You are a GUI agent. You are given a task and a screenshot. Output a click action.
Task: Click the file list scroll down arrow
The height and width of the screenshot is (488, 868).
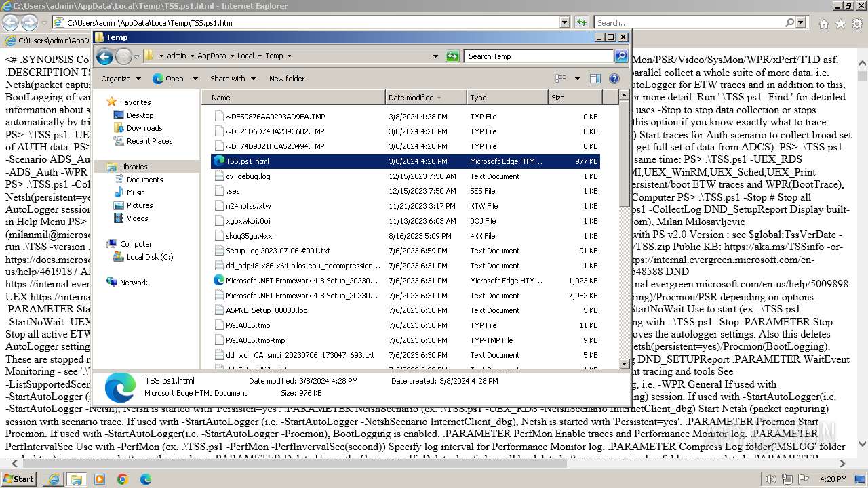[625, 364]
